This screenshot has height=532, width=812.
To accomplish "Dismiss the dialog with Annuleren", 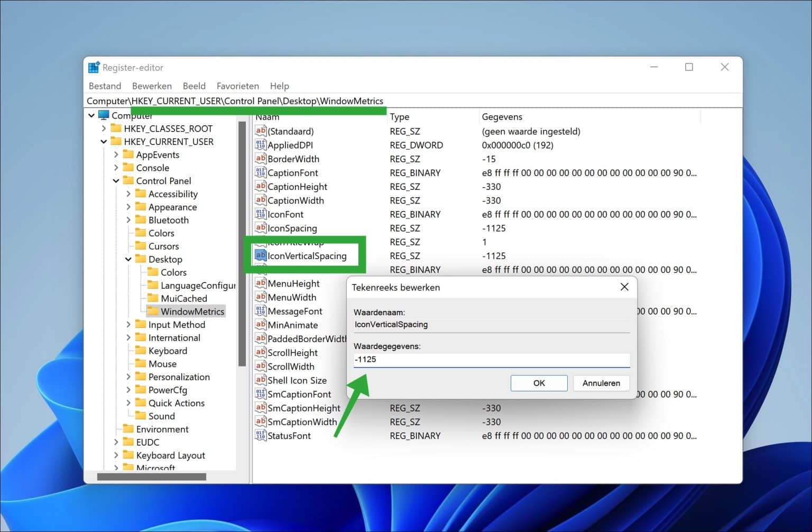I will (601, 383).
